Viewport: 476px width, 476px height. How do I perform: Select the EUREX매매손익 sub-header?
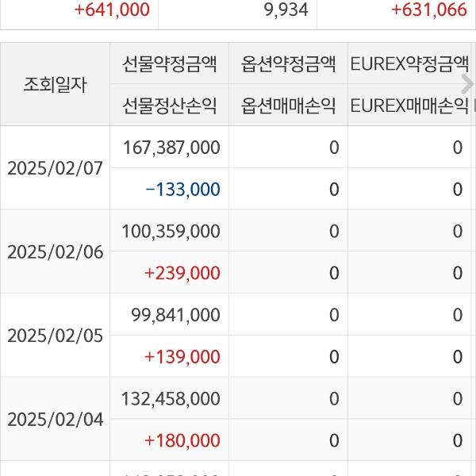point(407,106)
